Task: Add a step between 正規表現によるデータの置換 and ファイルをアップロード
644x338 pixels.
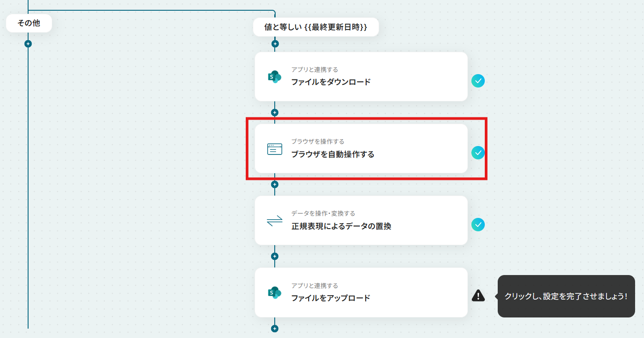Action: (x=275, y=256)
